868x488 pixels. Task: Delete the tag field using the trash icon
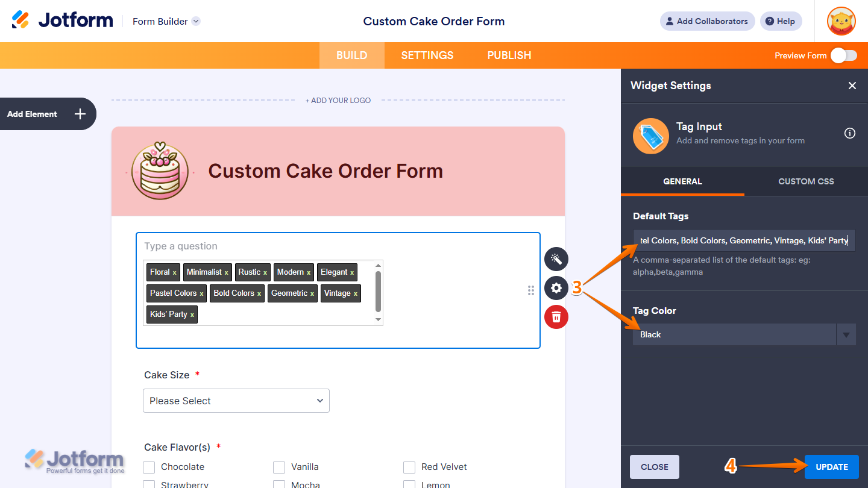556,317
